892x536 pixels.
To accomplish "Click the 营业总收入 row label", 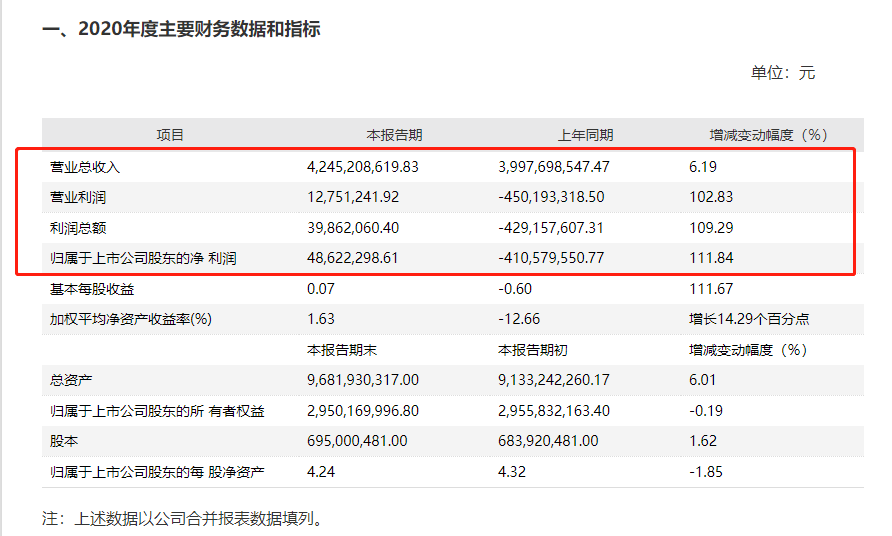I will click(85, 167).
